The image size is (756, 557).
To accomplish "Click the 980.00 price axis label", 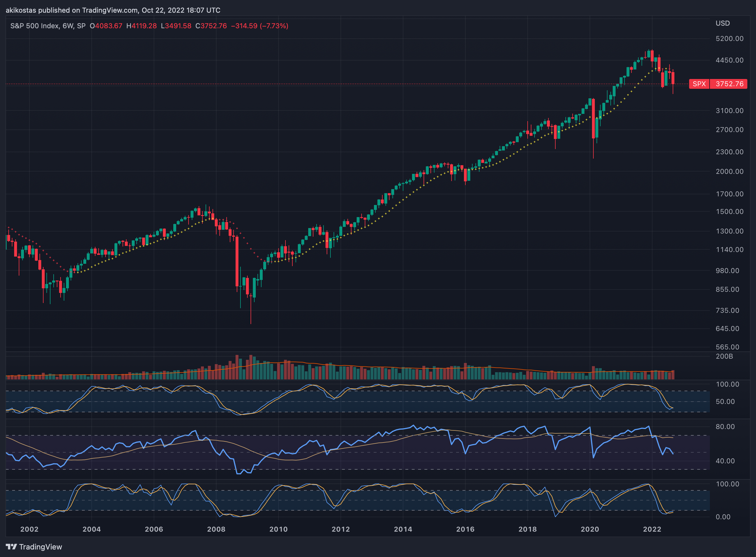I will pyautogui.click(x=727, y=271).
